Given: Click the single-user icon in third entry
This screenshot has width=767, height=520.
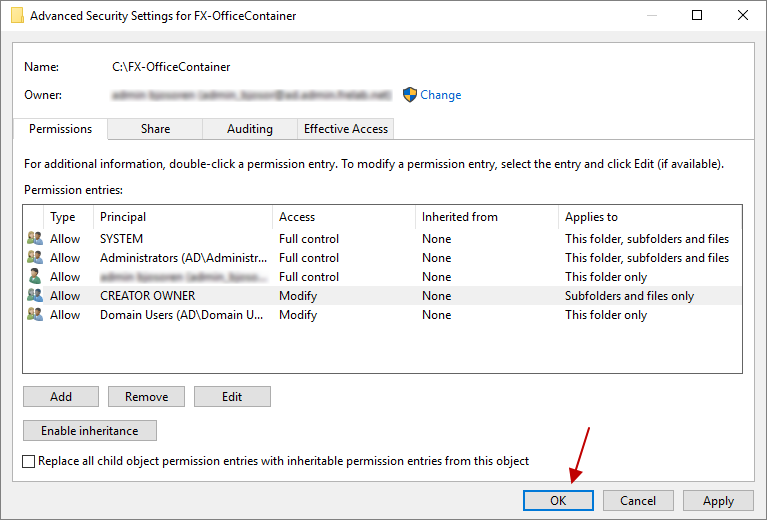Looking at the screenshot, I should pyautogui.click(x=35, y=277).
